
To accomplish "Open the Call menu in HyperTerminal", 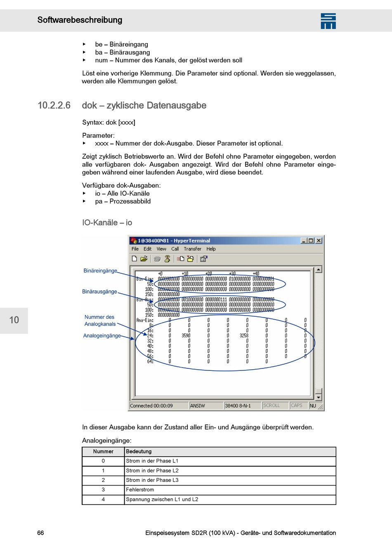I will click(175, 249).
